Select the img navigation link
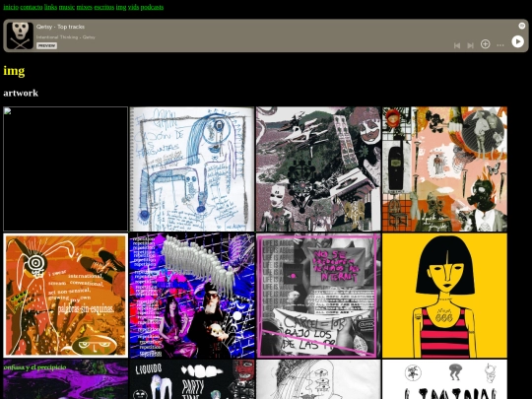This screenshot has width=532, height=399. (x=121, y=7)
